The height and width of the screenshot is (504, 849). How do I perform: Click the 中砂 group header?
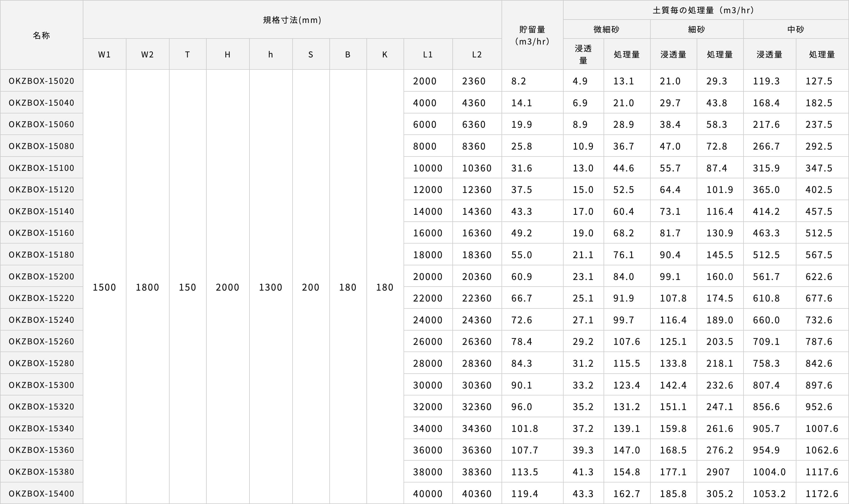796,29
